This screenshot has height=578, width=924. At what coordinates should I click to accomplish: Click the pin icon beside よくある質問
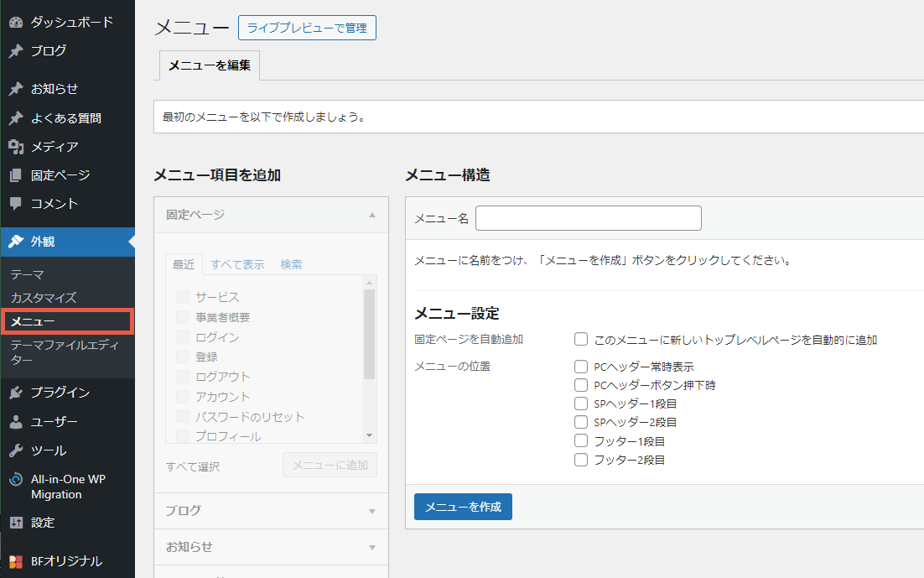click(16, 118)
